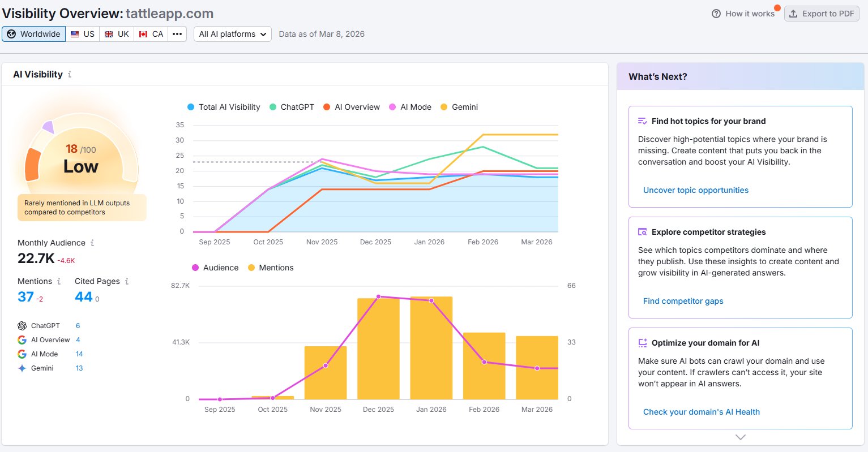Screen dimensions: 868x452
Task: Click Gemini mentions value 13
Action: 79,368
